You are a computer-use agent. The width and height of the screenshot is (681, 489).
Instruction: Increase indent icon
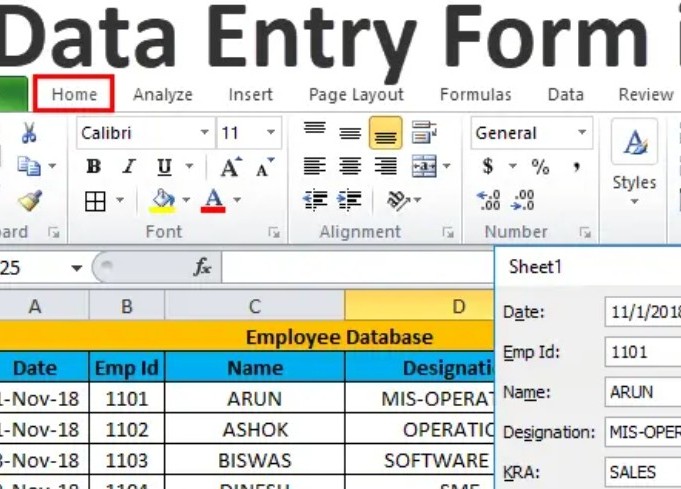click(x=349, y=200)
